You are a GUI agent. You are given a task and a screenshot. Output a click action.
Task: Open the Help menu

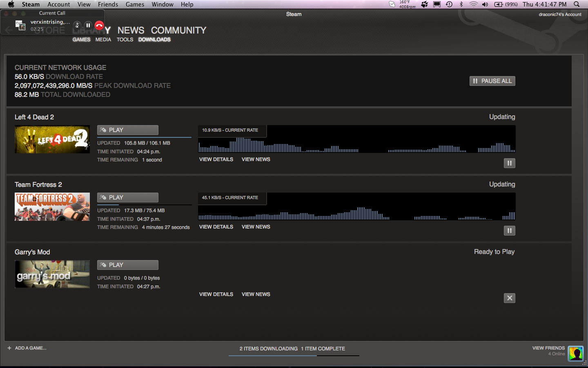click(187, 4)
